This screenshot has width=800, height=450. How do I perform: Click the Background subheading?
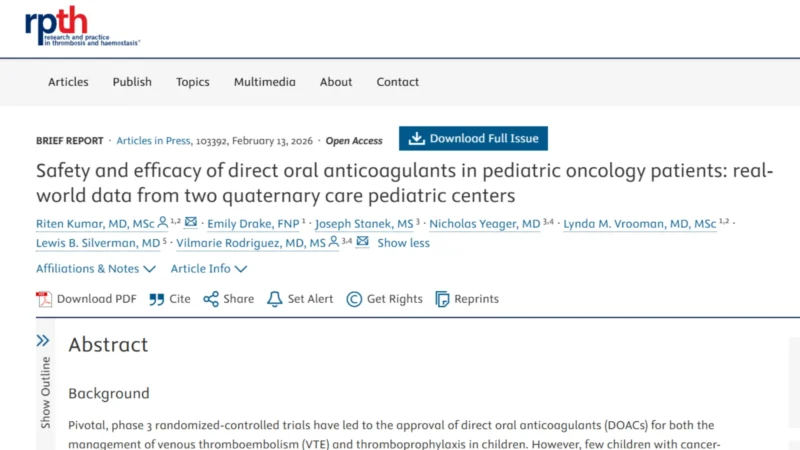coord(109,393)
